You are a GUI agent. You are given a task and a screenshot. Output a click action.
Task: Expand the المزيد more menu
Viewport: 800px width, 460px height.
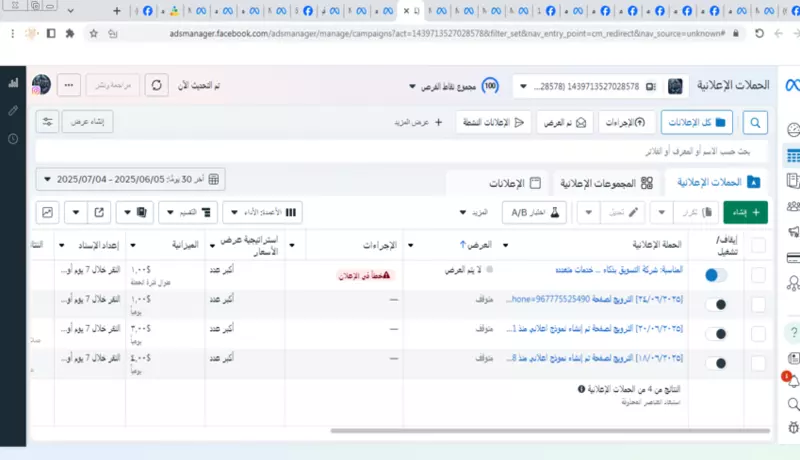[x=473, y=212]
